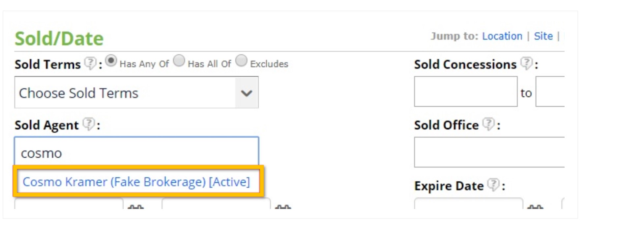Click the Sold Office help icon
Image resolution: width=644 pixels, height=235 pixels.
coord(488,124)
